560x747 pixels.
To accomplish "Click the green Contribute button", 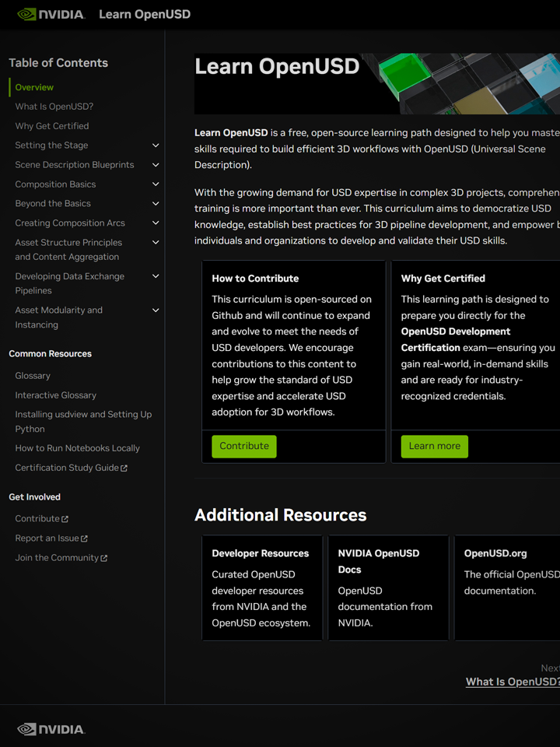I will click(244, 447).
